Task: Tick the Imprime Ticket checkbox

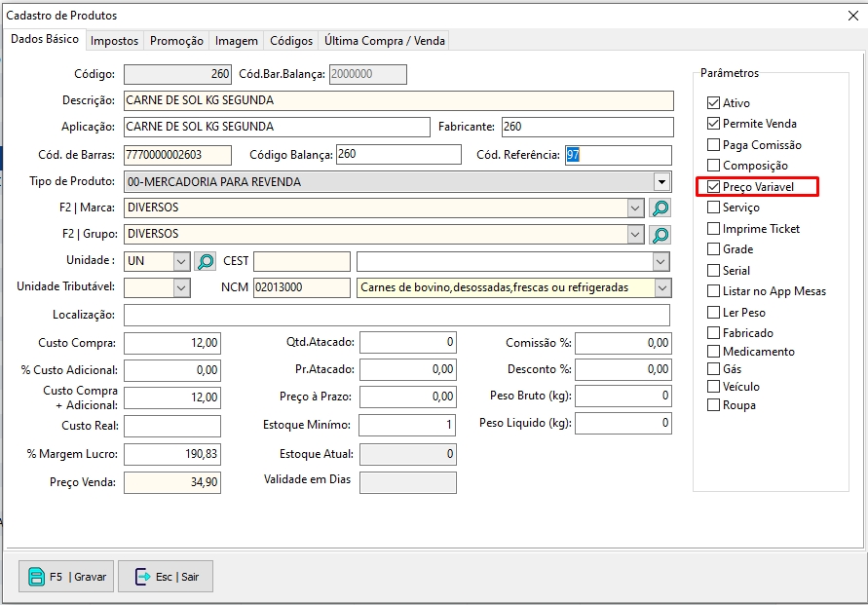Action: point(714,229)
